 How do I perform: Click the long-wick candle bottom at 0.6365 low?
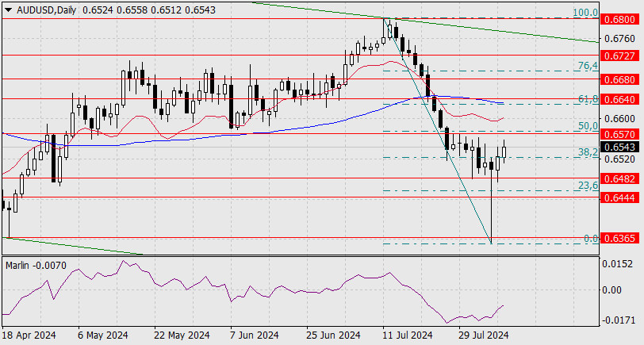point(491,243)
